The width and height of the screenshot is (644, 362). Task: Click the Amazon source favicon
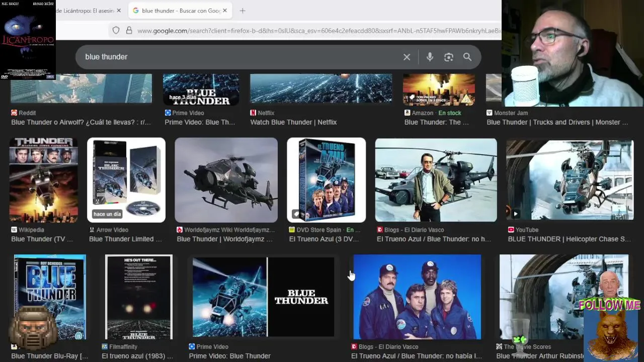click(x=408, y=113)
